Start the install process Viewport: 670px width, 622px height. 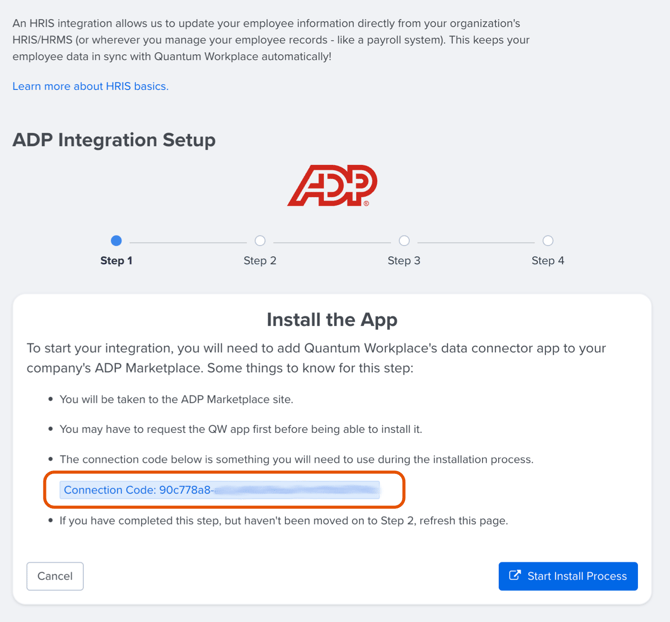(568, 576)
